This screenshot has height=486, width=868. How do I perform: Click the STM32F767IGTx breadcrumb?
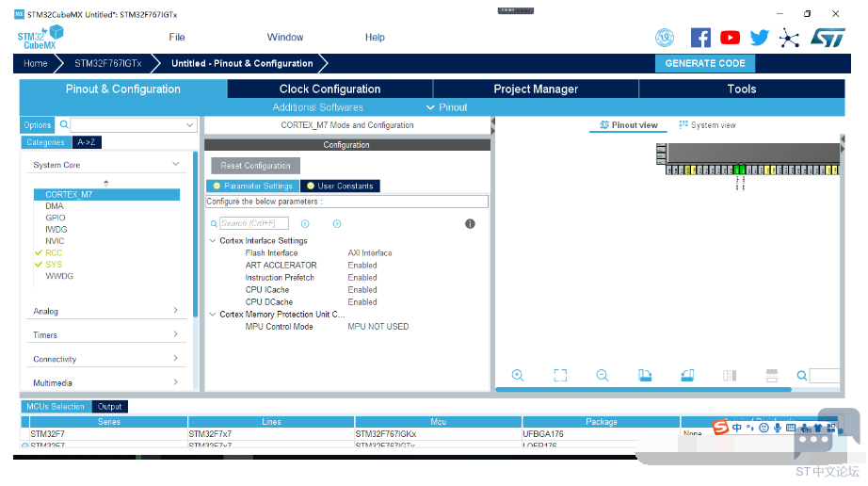pos(108,64)
